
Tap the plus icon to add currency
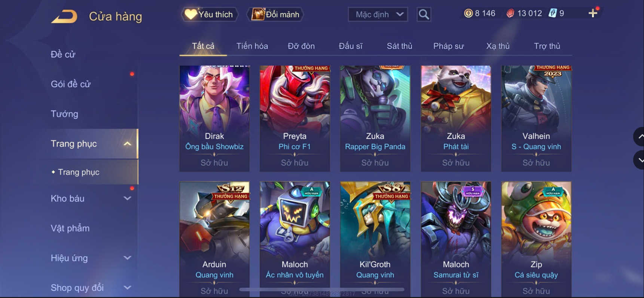[593, 13]
